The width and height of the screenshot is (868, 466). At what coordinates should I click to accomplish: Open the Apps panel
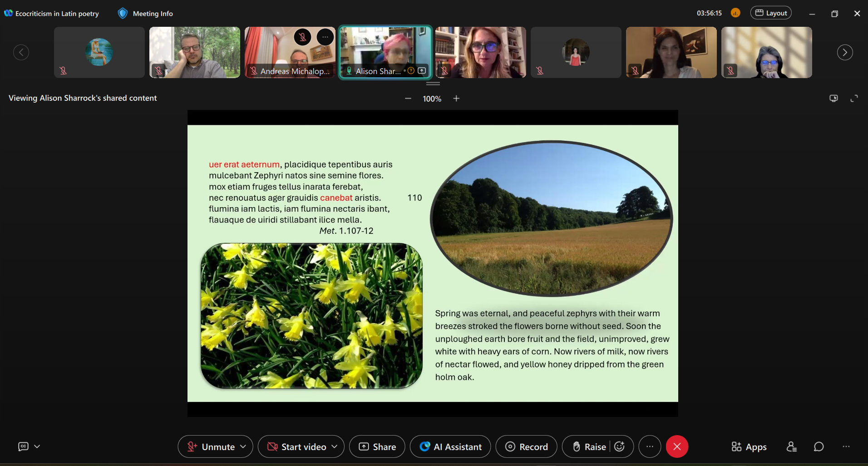tap(749, 447)
